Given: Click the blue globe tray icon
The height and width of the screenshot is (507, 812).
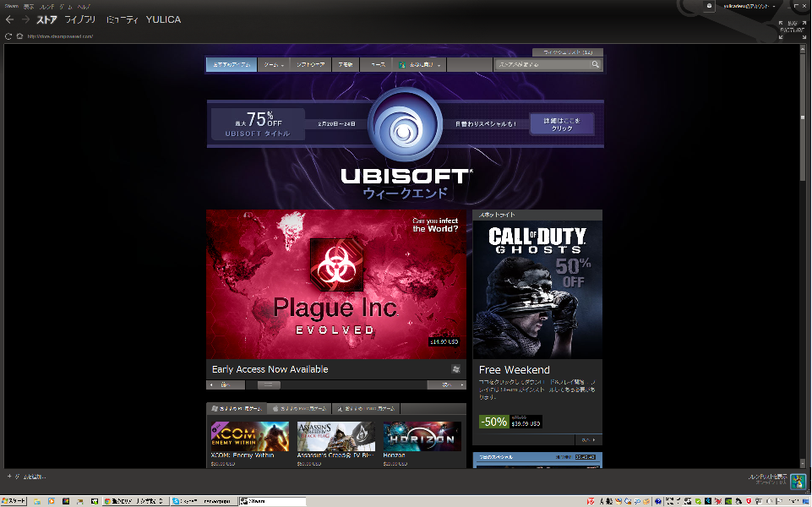Looking at the screenshot, I should [x=657, y=501].
